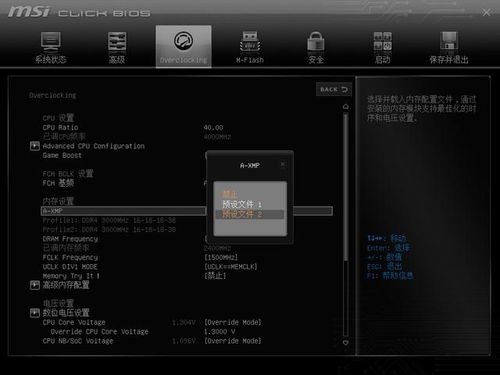Viewport: 500px width, 375px height.
Task: Select the CPU Ratio row
Action: coord(187,128)
